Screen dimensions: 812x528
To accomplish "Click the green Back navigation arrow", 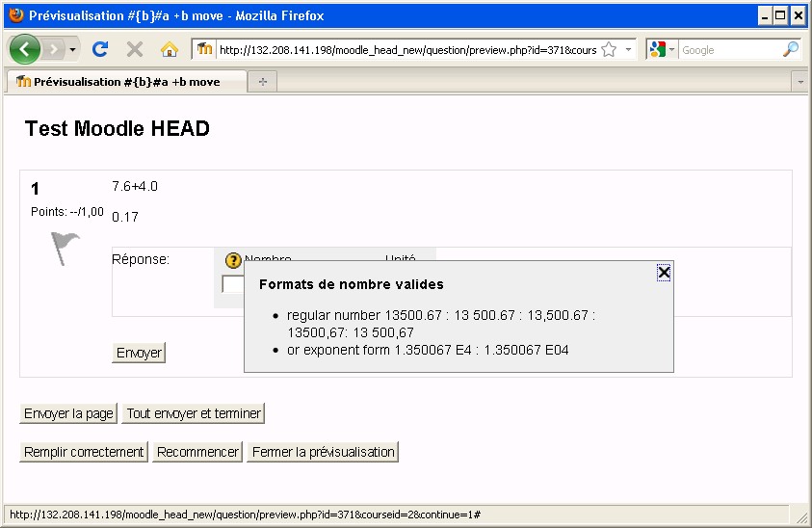I will (x=24, y=50).
